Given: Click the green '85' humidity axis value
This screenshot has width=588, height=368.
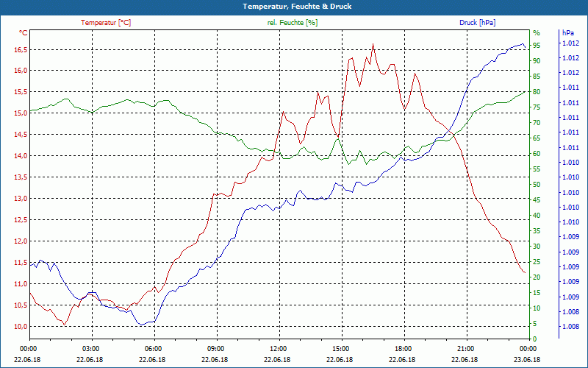Looking at the screenshot, I should 537,77.
